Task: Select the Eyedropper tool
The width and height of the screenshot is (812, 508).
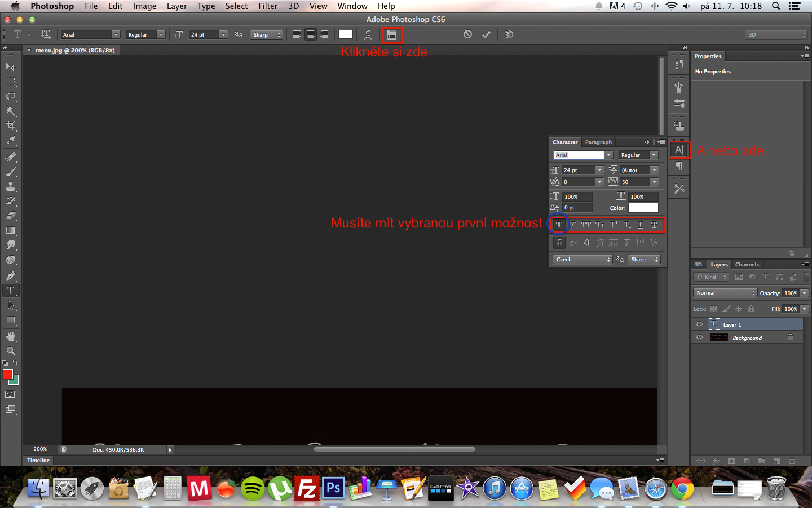Action: (11, 141)
